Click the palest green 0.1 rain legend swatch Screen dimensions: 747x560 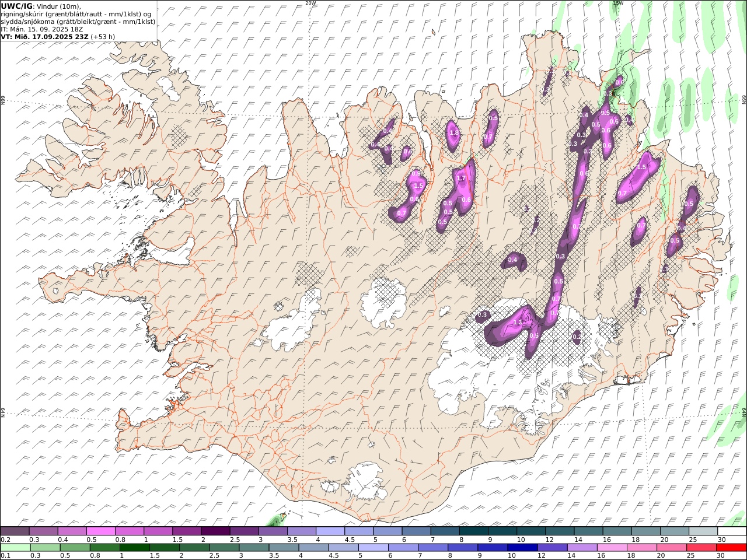(15, 548)
